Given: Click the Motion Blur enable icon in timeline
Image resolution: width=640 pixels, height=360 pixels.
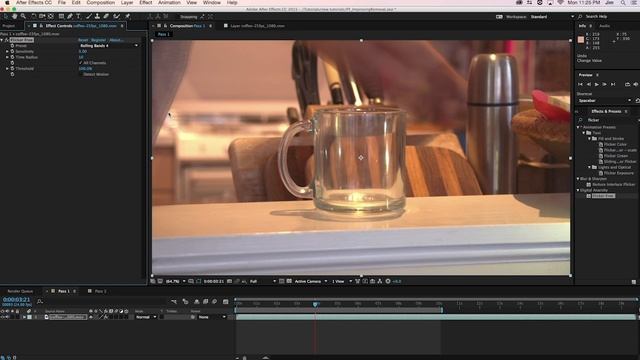Looking at the screenshot, I should pos(214,302).
